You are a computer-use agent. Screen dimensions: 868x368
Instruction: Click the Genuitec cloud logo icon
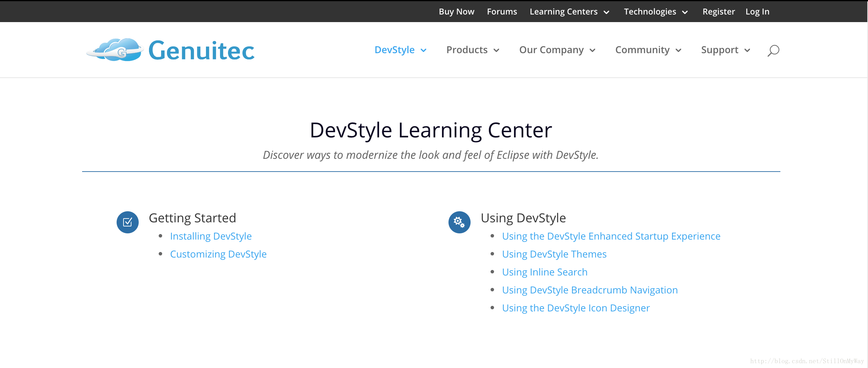pyautogui.click(x=115, y=50)
